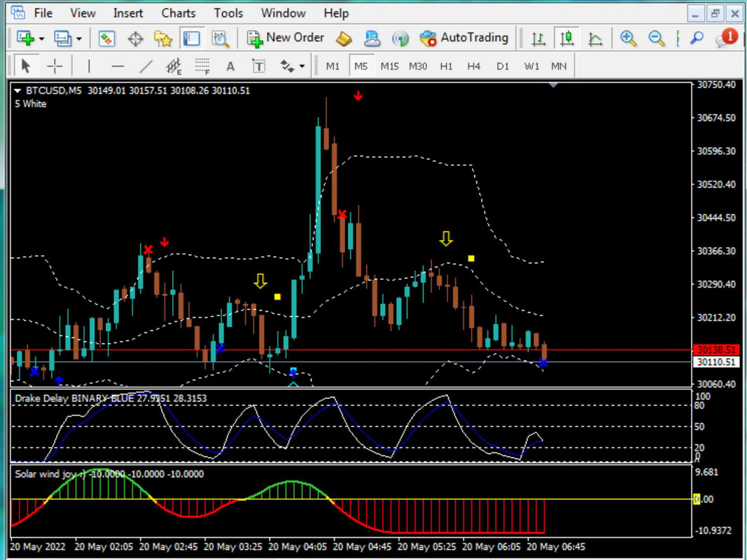
Task: Click the New Order button
Action: (285, 38)
